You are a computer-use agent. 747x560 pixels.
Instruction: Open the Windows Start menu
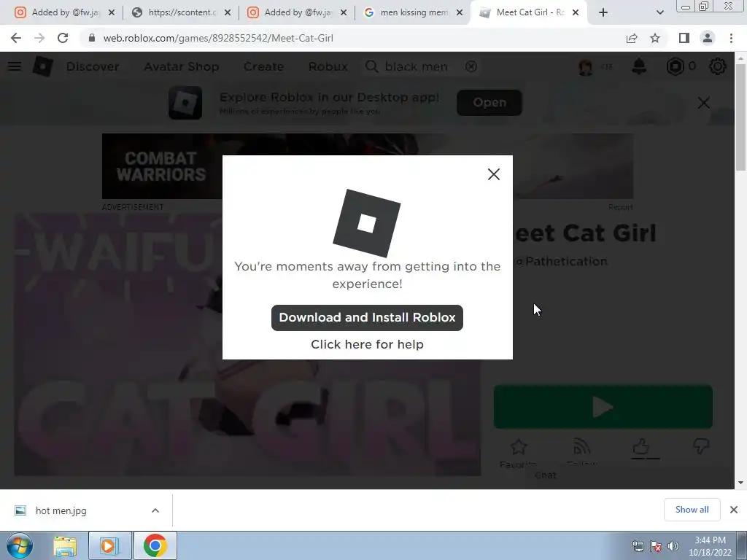point(20,545)
